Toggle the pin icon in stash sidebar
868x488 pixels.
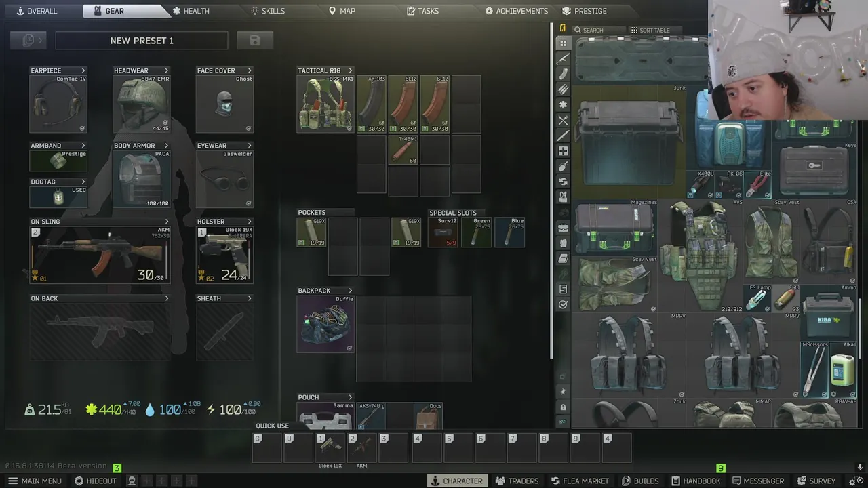(x=563, y=392)
